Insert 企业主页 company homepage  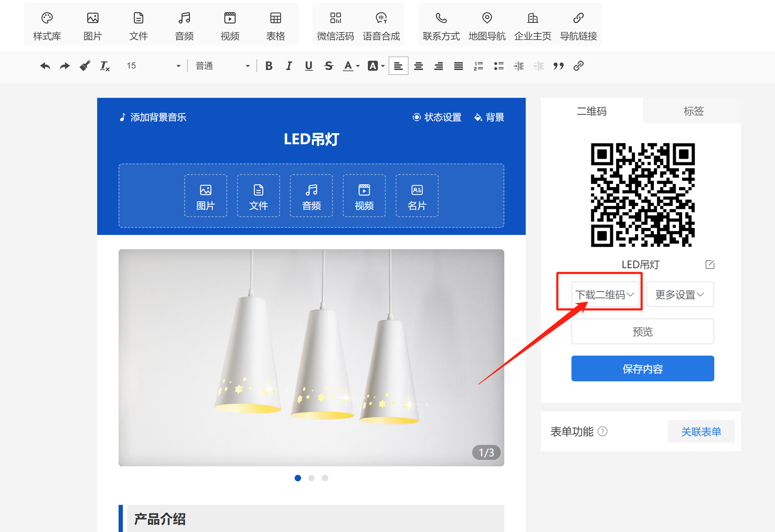(x=533, y=26)
